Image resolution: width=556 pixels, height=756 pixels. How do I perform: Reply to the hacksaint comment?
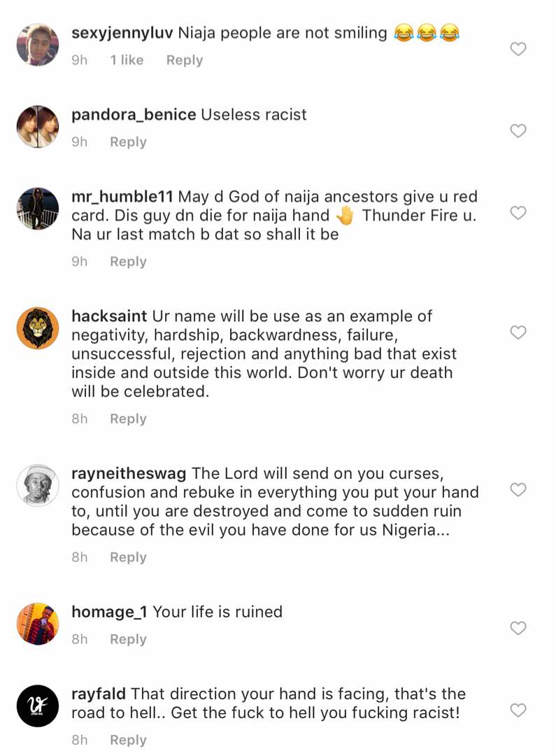click(128, 419)
